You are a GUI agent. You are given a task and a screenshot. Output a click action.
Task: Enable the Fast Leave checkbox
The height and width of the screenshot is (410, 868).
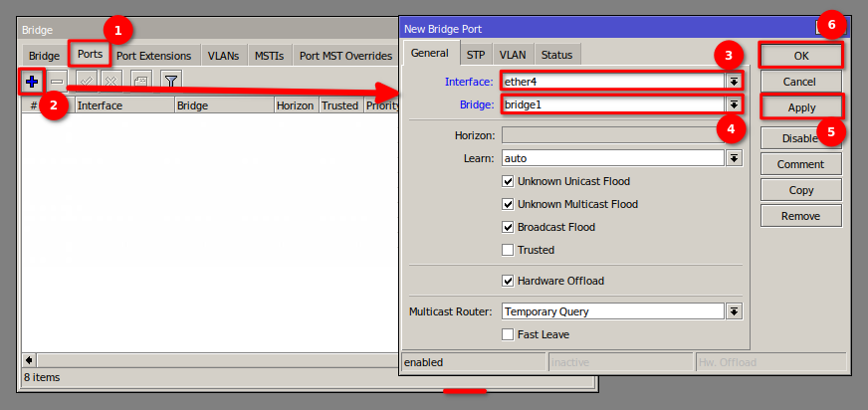[x=509, y=334]
